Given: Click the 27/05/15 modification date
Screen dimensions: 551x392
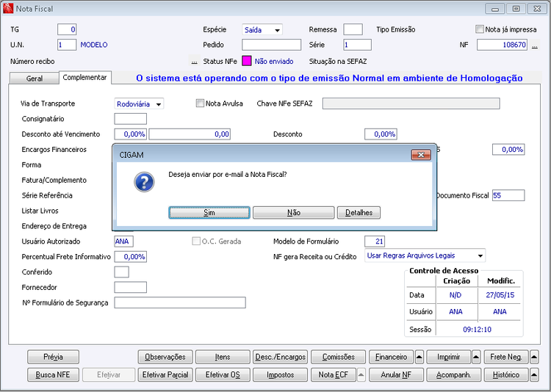Looking at the screenshot, I should 500,295.
